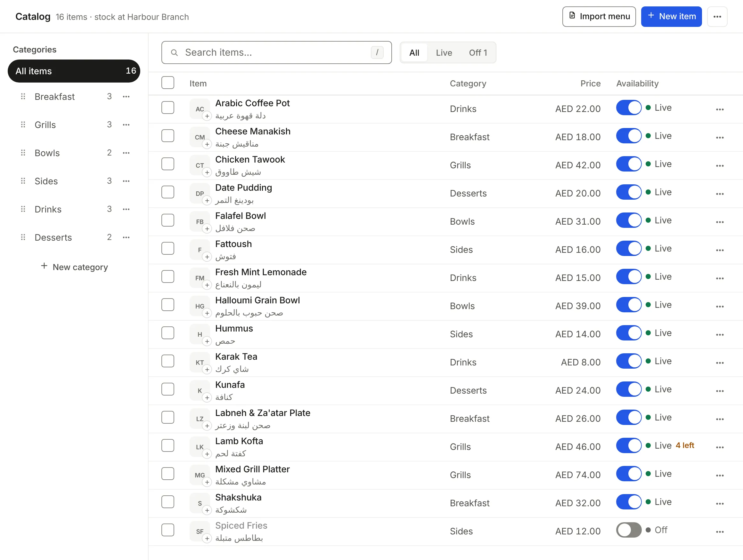Click the Halloumi Grain Bowl item thumbnail
Image resolution: width=743 pixels, height=560 pixels.
coord(200,306)
